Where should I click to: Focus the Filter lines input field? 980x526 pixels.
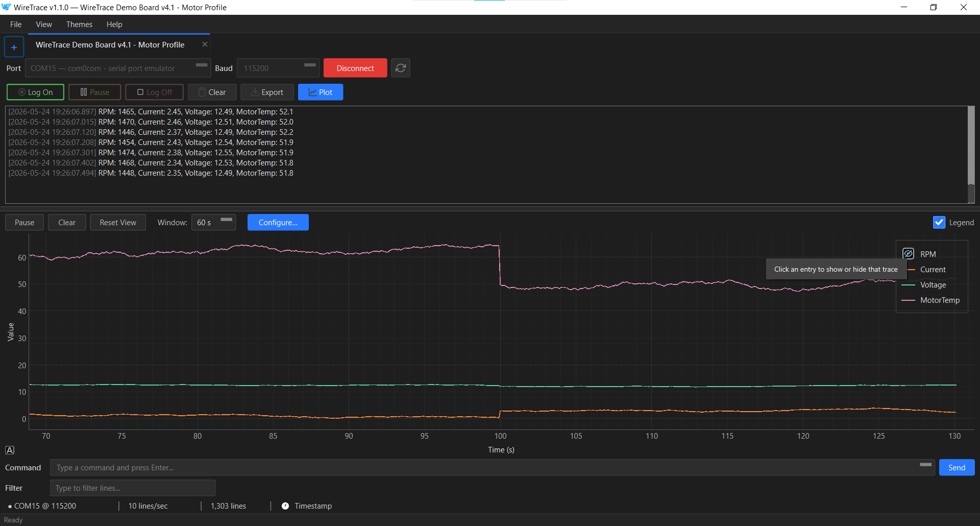[133, 488]
